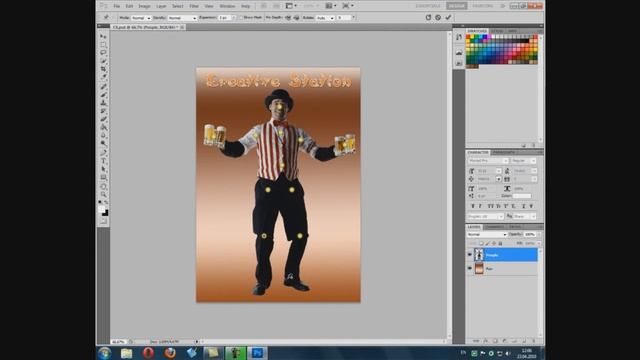Select the Clone Stamp tool
This screenshot has height=360, width=640.
pos(103,103)
